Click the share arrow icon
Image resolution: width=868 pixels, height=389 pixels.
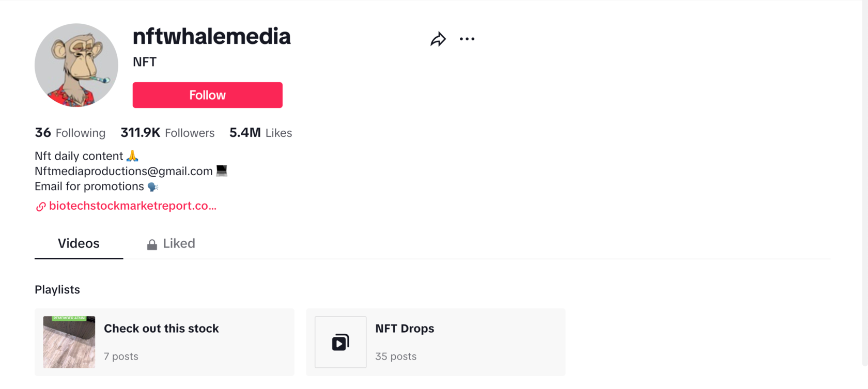(x=438, y=39)
